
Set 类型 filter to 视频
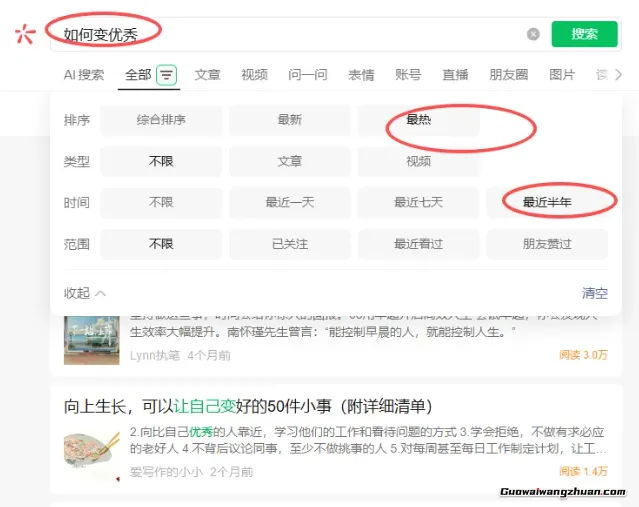point(419,161)
